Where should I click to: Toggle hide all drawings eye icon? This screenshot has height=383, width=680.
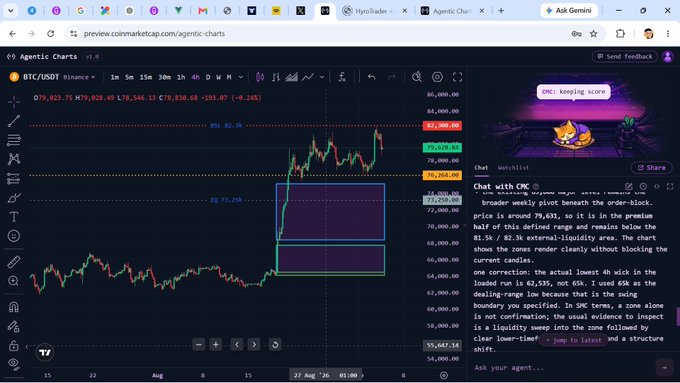click(x=14, y=364)
